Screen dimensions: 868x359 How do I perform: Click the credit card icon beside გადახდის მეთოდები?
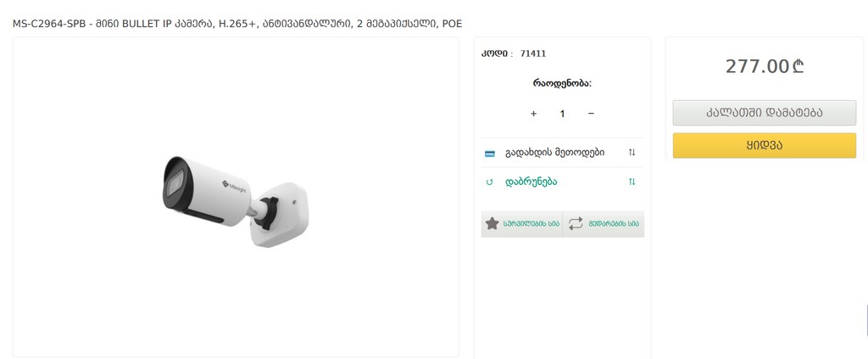point(489,154)
